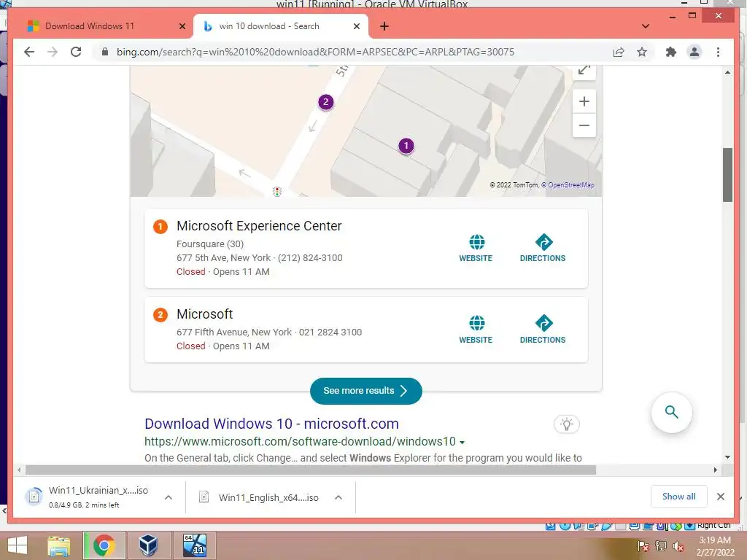Expand options for Win11_English_x64 download
Screen dimensions: 747x560
(338, 497)
